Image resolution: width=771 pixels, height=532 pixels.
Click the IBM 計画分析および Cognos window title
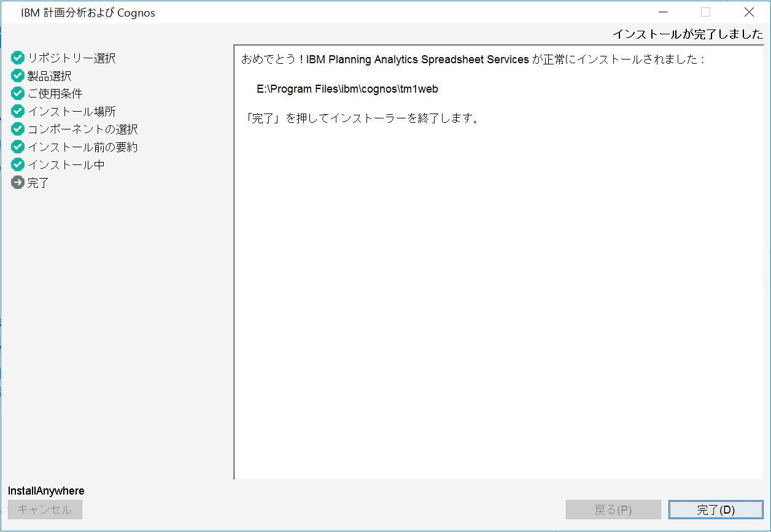(88, 13)
